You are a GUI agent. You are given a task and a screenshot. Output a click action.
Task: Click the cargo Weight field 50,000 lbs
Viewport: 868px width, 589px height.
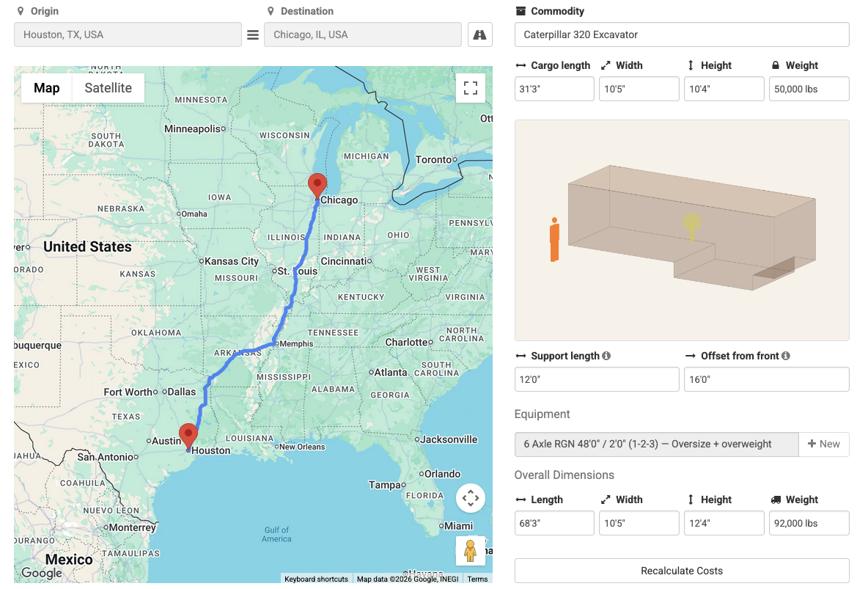point(809,89)
